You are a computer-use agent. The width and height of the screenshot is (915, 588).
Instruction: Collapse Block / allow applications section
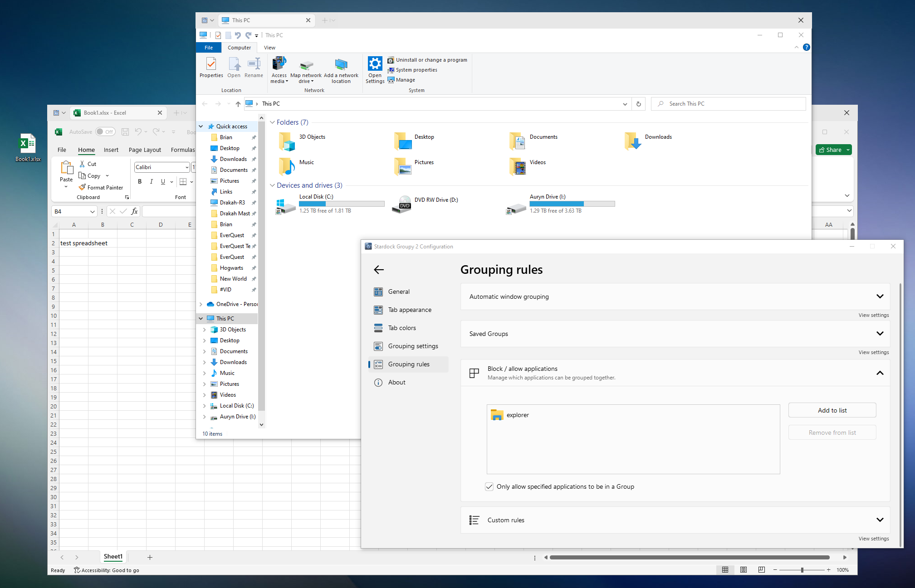click(880, 373)
